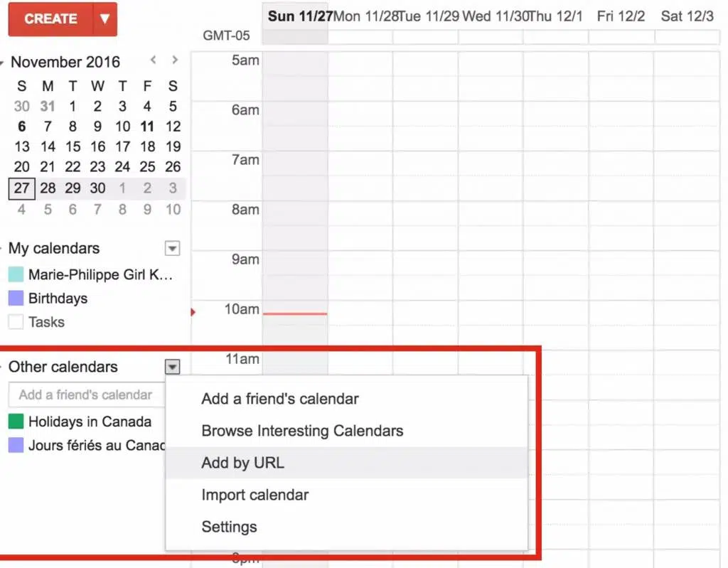Click the Marie-Philippe Girl K… calendar name

point(100,274)
